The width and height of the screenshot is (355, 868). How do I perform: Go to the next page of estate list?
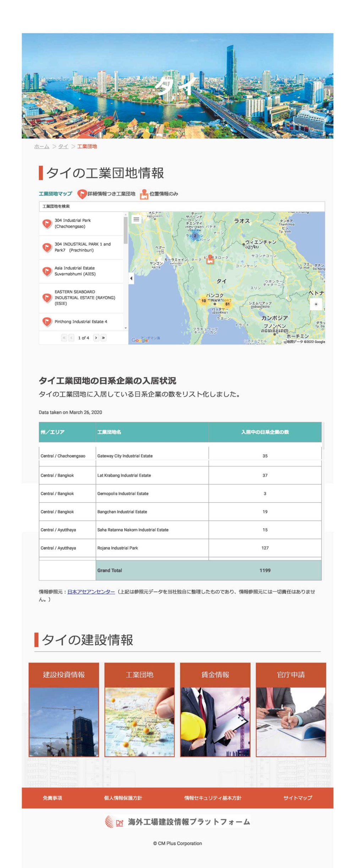click(x=96, y=338)
